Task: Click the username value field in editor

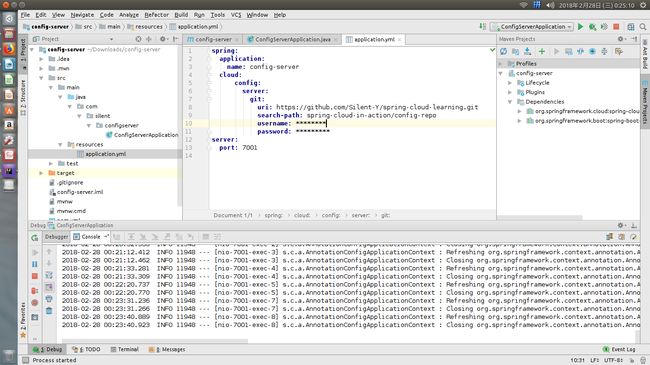Action: 311,123
